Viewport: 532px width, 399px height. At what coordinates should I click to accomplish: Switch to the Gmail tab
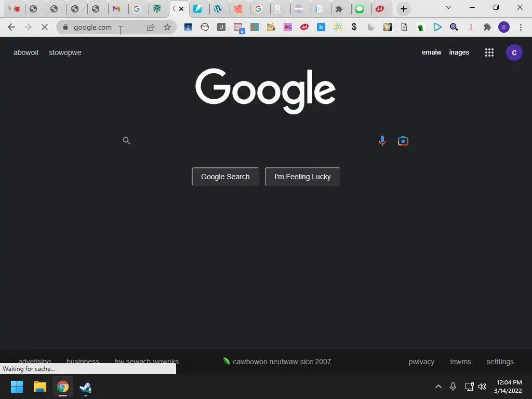coord(116,9)
